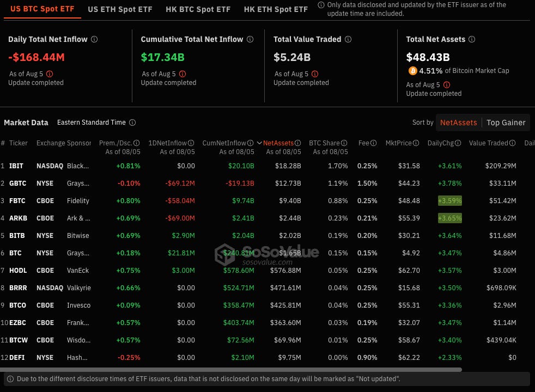
Task: Open info icon in MktPrice column header
Action: pos(416,143)
